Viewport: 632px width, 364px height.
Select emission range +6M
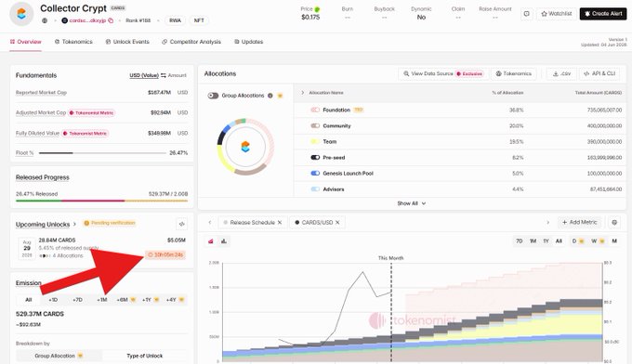pyautogui.click(x=125, y=300)
